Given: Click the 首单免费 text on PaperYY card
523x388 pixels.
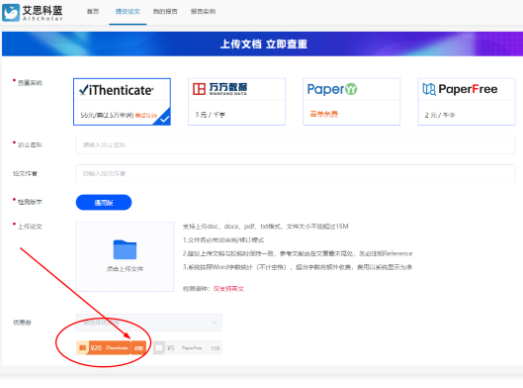Looking at the screenshot, I should pos(324,114).
